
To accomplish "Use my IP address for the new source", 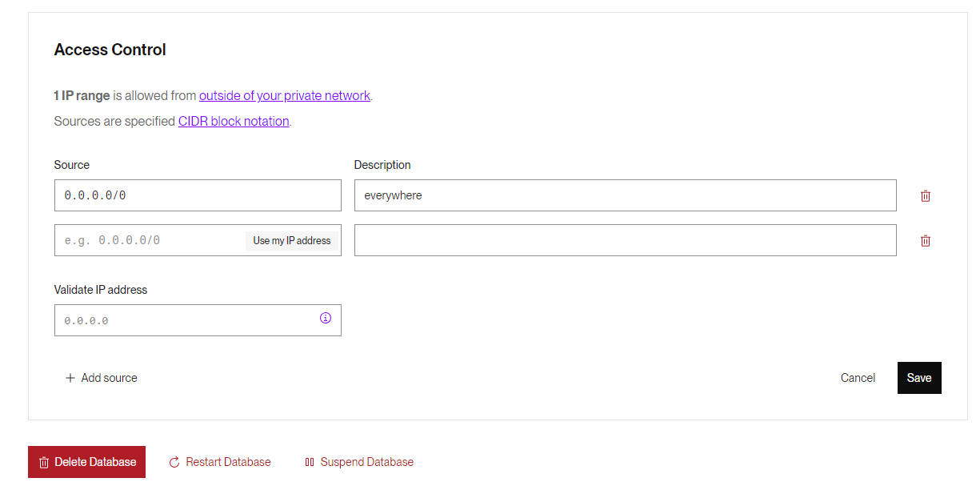I will pyautogui.click(x=292, y=240).
